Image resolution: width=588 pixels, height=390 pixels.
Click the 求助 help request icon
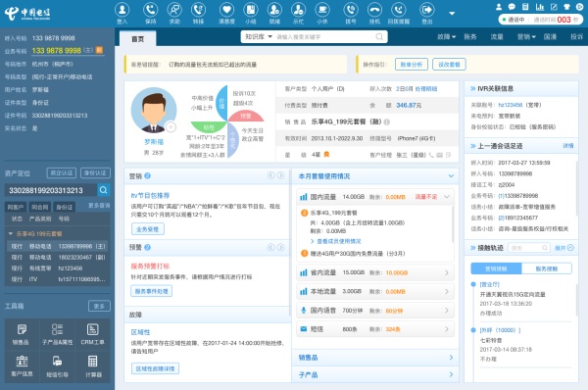174,10
